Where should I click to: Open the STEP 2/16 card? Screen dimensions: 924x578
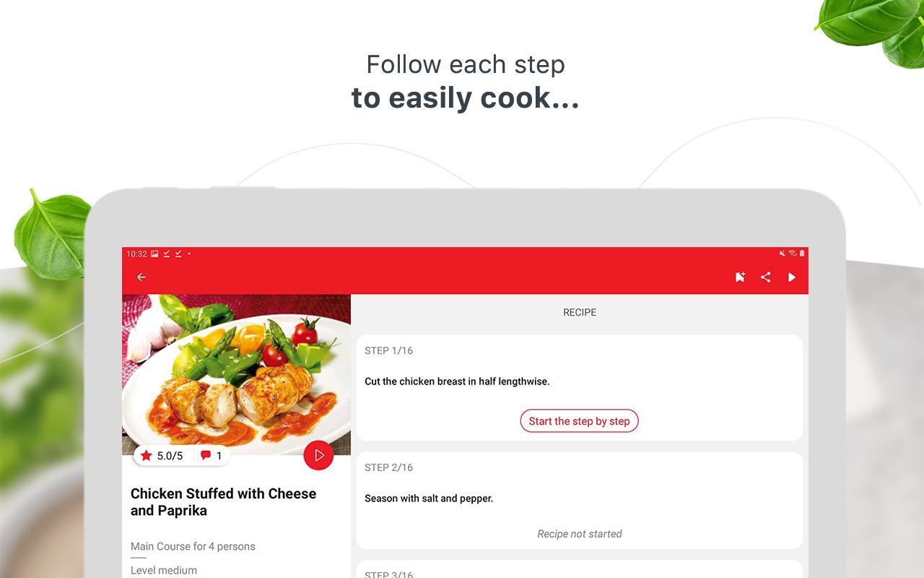[x=580, y=501]
